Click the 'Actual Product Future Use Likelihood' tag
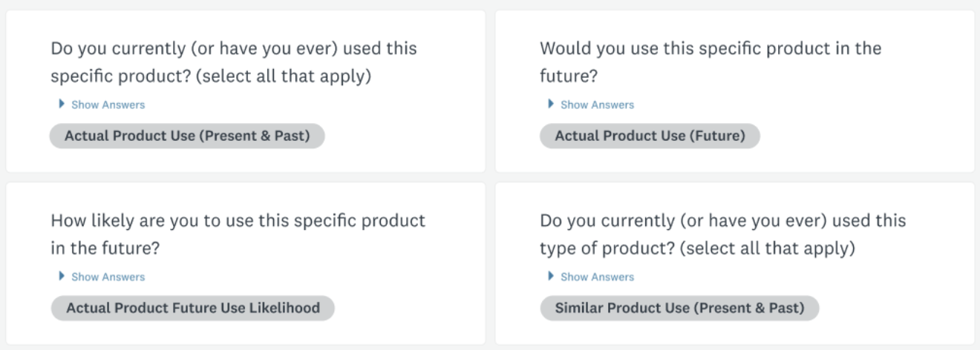 (x=193, y=308)
